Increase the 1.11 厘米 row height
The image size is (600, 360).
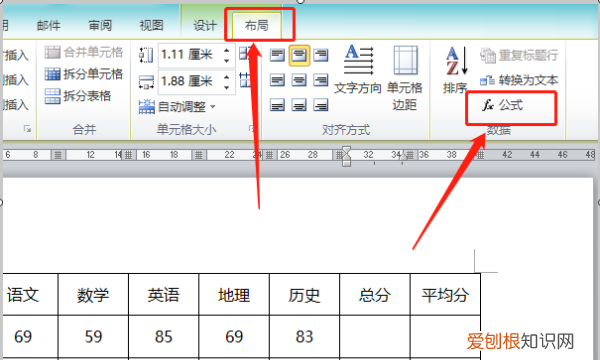tap(227, 50)
